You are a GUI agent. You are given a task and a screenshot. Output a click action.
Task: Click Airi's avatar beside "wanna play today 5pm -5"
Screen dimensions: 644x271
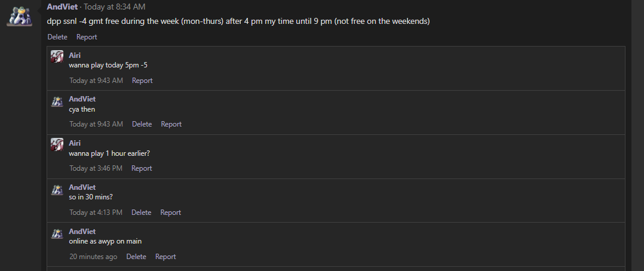tap(57, 57)
